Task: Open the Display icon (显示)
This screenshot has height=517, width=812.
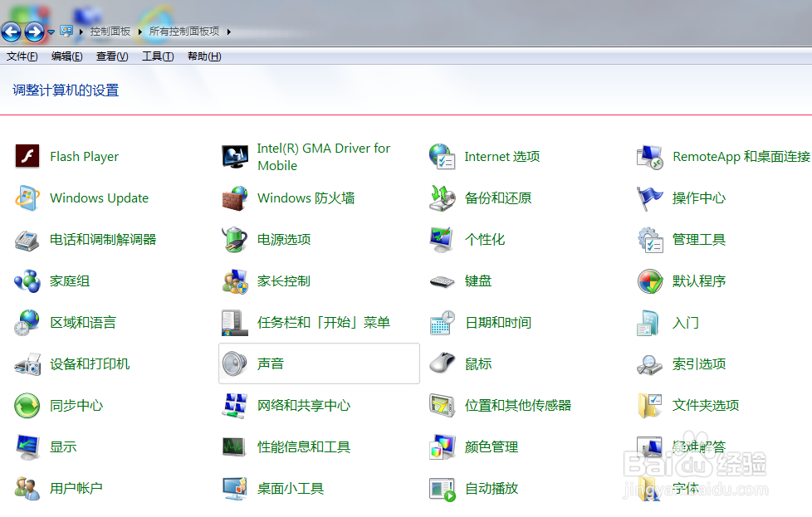Action: point(27,447)
